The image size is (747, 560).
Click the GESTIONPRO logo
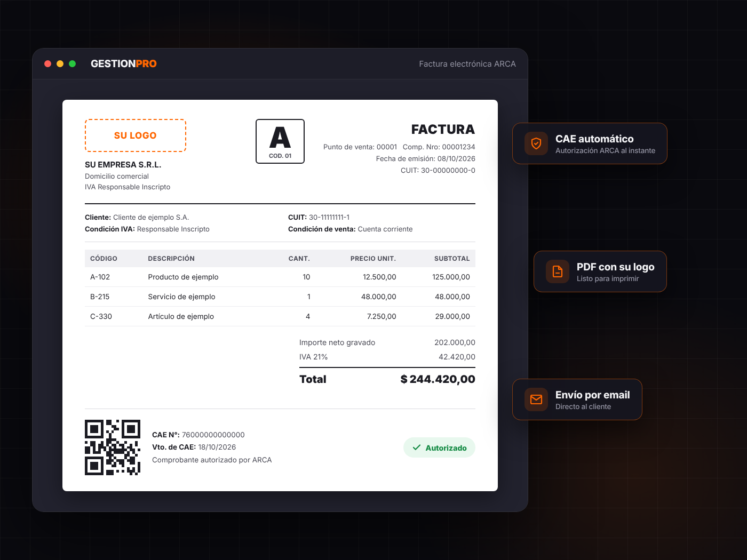(x=124, y=63)
